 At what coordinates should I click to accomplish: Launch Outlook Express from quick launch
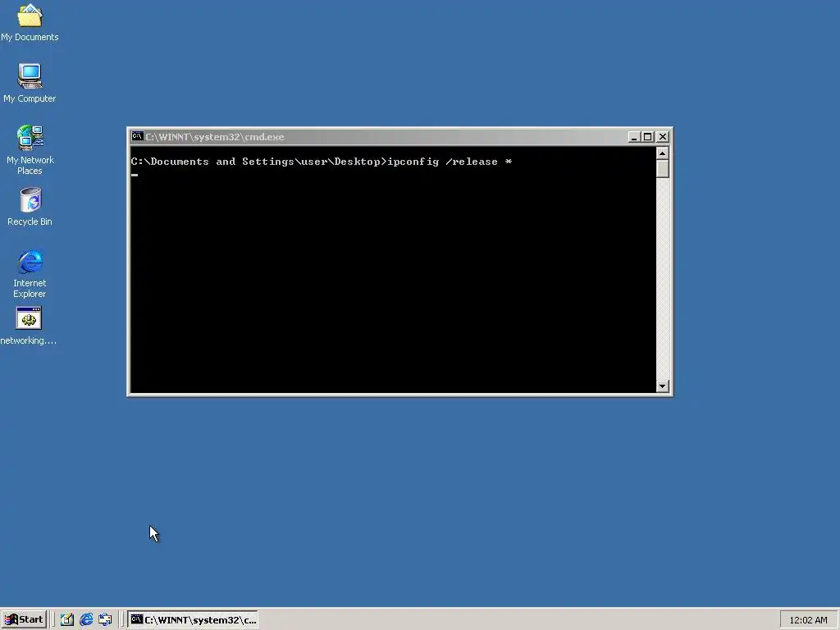point(105,620)
